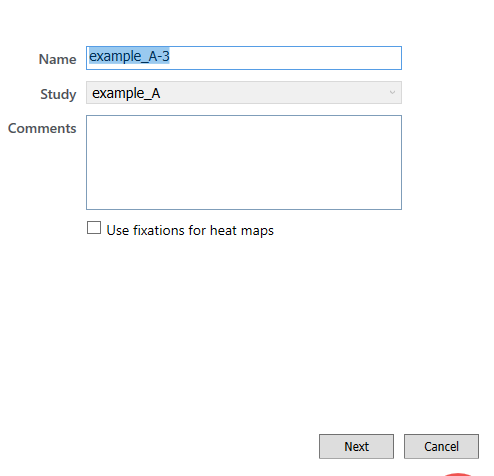
Task: Click the Name field label
Action: point(57,59)
